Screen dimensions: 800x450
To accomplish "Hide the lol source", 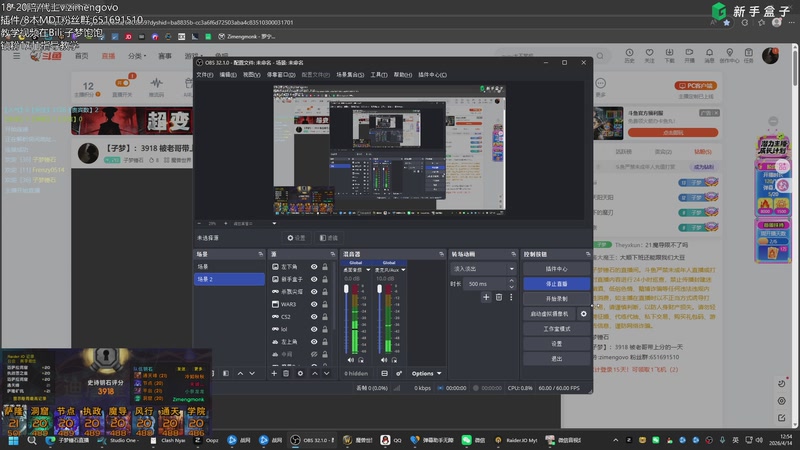I will pos(314,329).
